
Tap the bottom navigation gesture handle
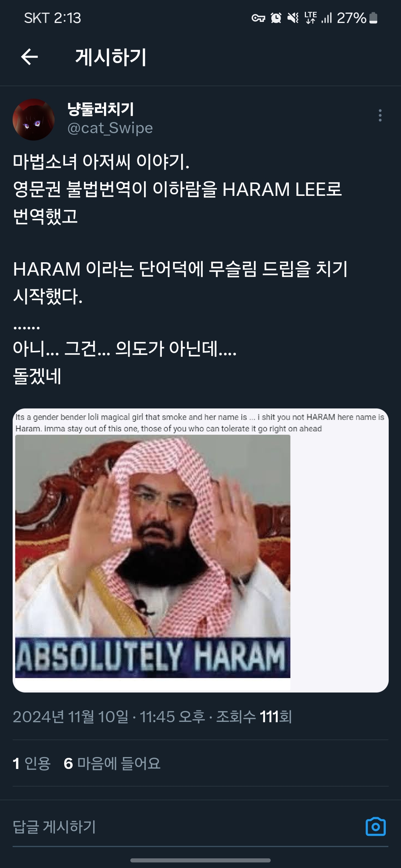coord(200,860)
